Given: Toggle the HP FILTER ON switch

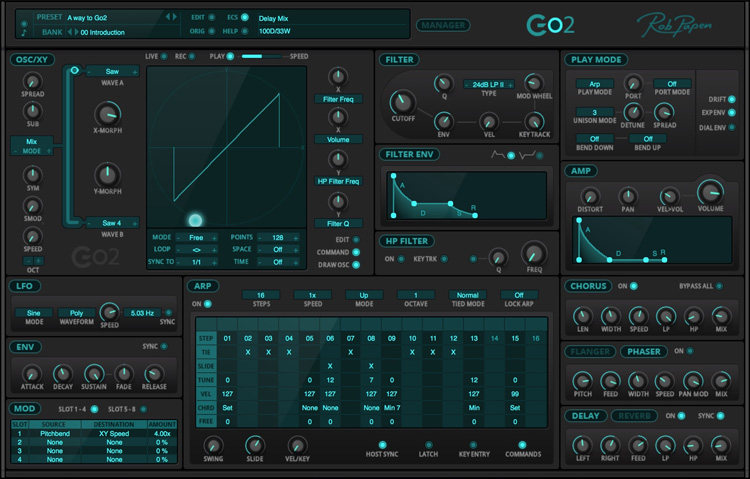Looking at the screenshot, I should pos(401,259).
